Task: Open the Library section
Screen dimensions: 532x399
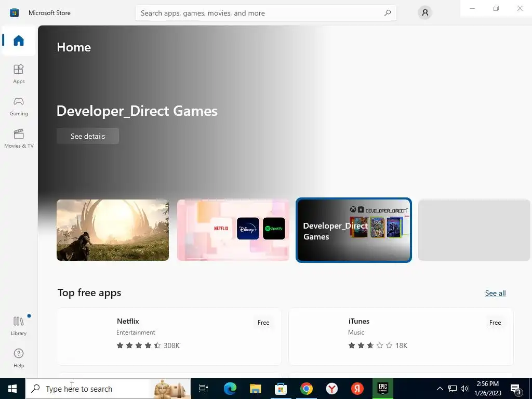Action: point(19,326)
